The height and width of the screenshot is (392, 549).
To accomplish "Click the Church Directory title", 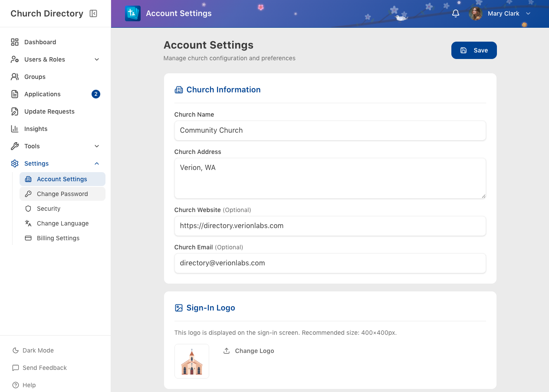I will coord(47,13).
